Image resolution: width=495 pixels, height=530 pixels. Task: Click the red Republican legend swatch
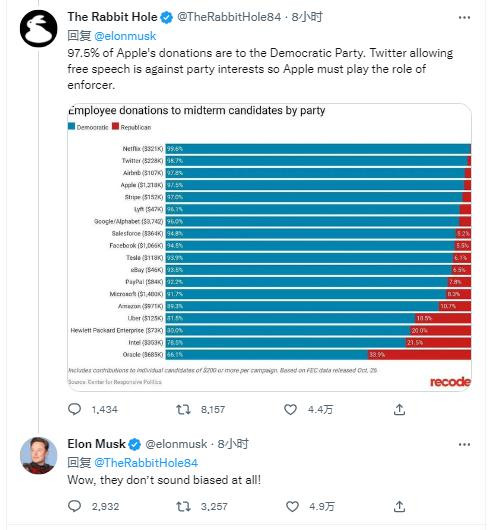click(x=115, y=126)
